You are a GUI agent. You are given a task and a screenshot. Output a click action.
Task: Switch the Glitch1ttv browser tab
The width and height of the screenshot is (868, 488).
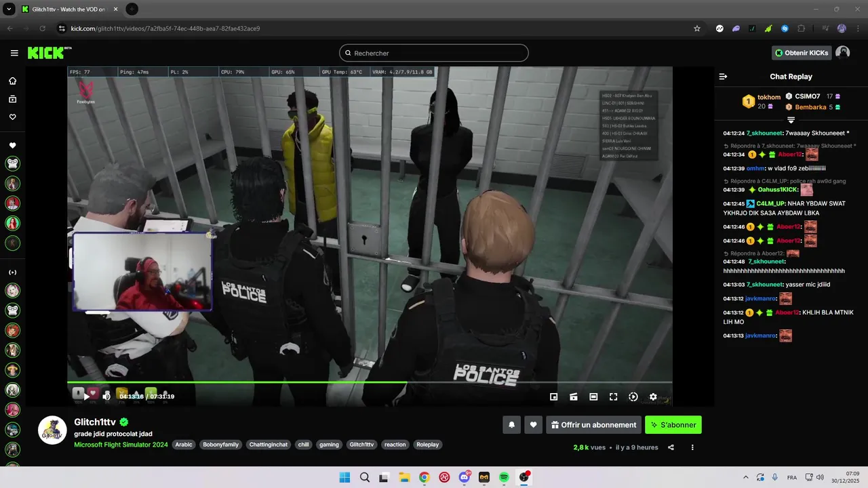(68, 9)
